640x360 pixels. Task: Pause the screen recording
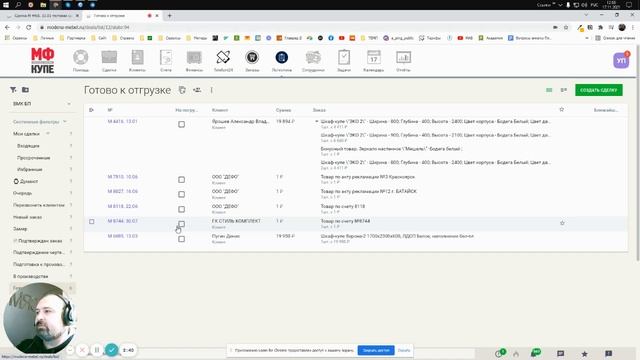click(x=97, y=350)
